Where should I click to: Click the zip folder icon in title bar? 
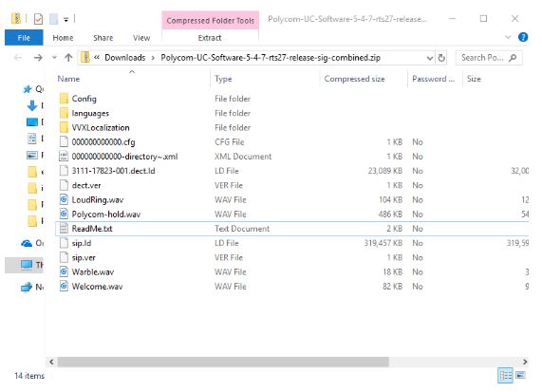pos(16,18)
